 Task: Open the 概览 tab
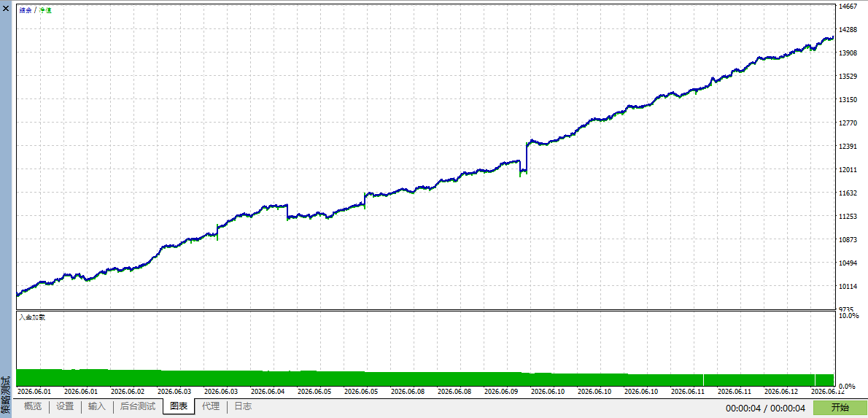tap(33, 407)
